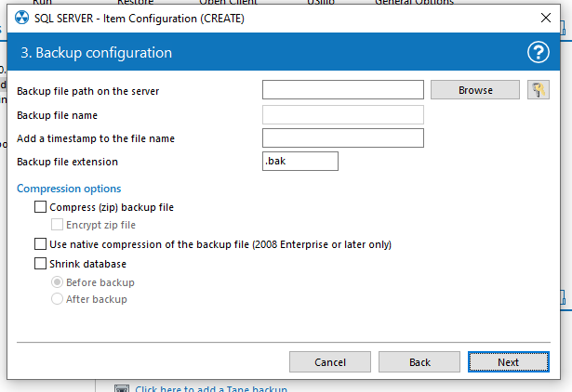Select the After backup radio button
The width and height of the screenshot is (572, 392).
(x=58, y=299)
